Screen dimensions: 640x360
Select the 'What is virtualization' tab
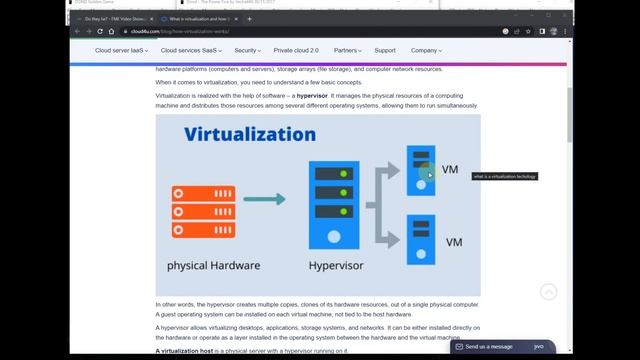click(x=199, y=19)
